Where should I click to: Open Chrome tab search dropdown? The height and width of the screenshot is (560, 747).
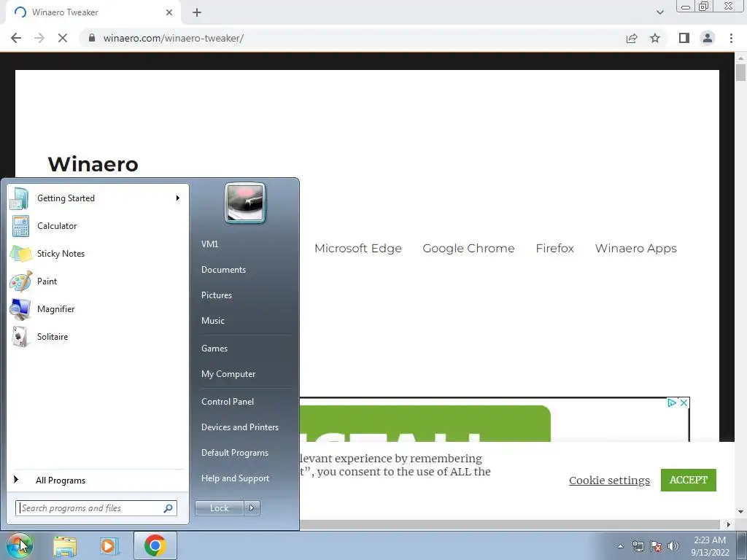tap(659, 12)
